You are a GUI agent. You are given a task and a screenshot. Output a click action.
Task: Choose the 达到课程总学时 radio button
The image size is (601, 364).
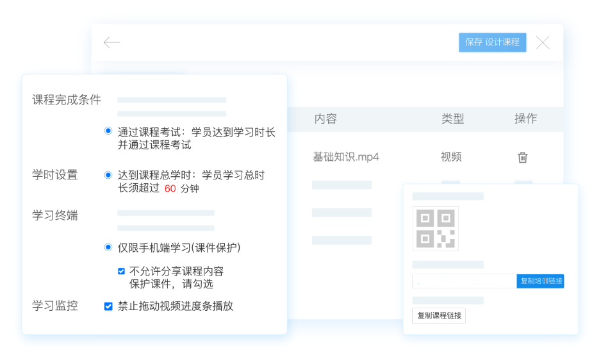(x=108, y=174)
